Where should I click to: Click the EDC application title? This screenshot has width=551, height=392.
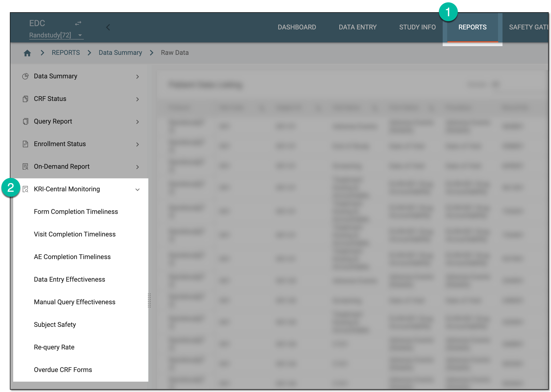tap(37, 24)
